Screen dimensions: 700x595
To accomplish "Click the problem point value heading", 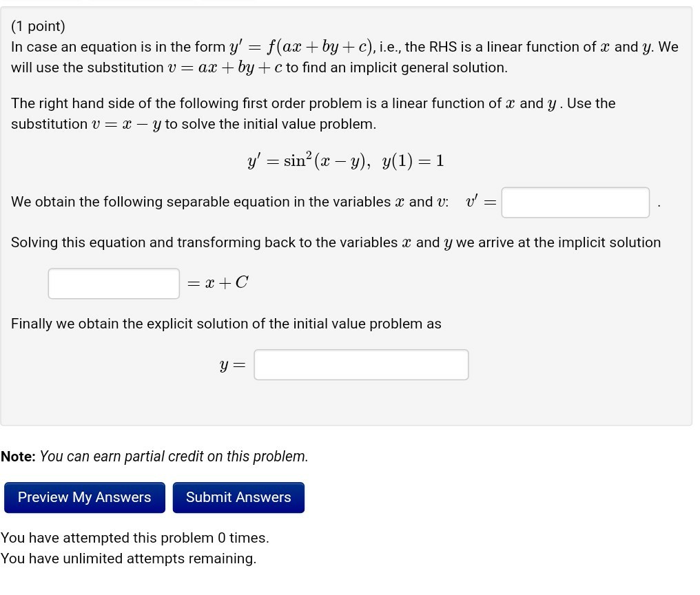I will [38, 26].
